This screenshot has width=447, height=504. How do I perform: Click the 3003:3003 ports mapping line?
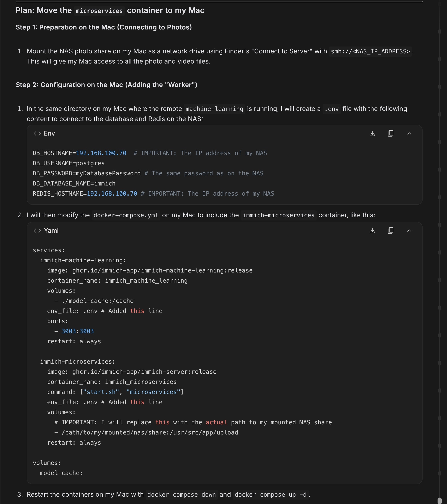point(77,331)
